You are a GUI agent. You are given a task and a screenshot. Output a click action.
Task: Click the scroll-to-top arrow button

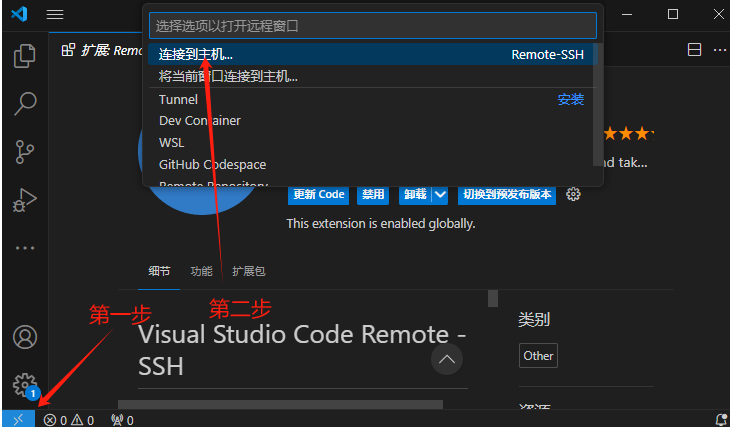click(447, 359)
